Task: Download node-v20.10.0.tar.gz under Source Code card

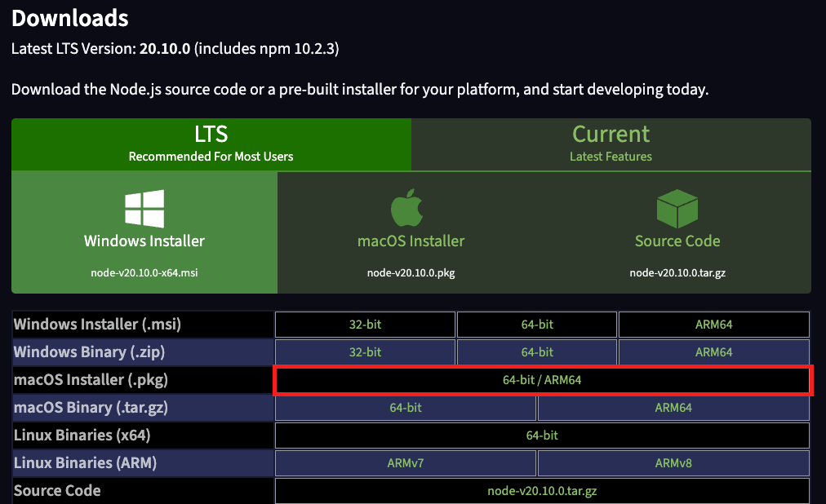Action: coord(677,272)
